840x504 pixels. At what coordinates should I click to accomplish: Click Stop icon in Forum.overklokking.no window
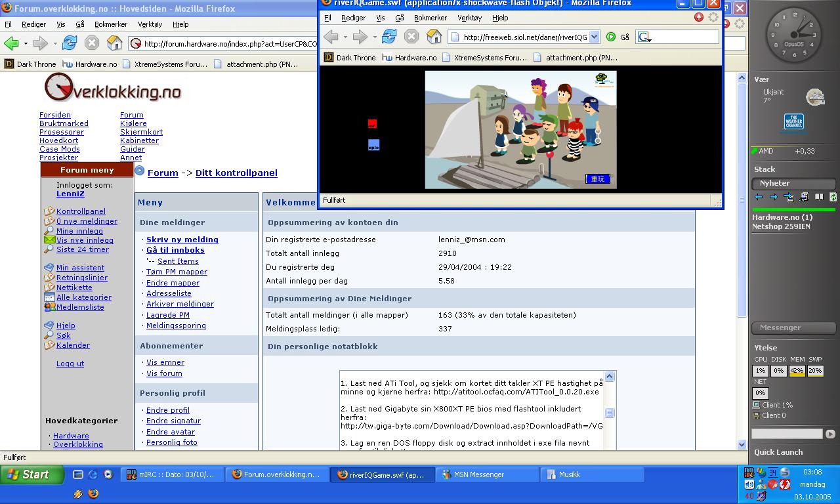92,44
